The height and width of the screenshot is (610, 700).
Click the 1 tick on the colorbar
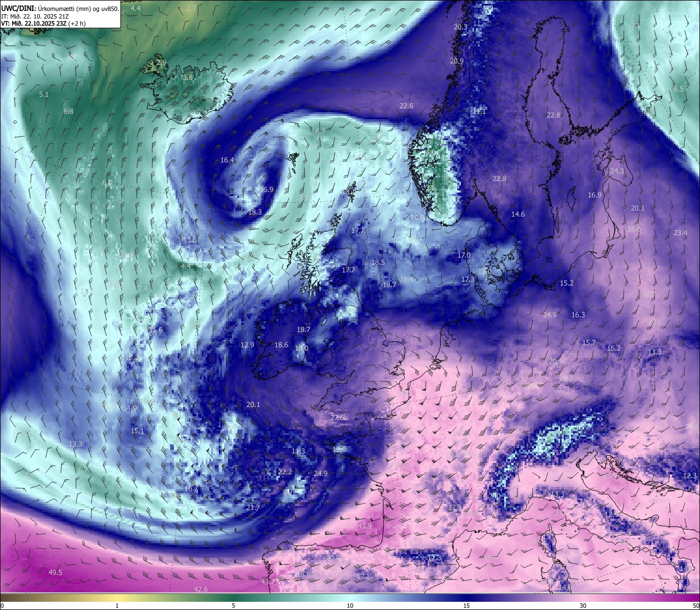coord(117,606)
